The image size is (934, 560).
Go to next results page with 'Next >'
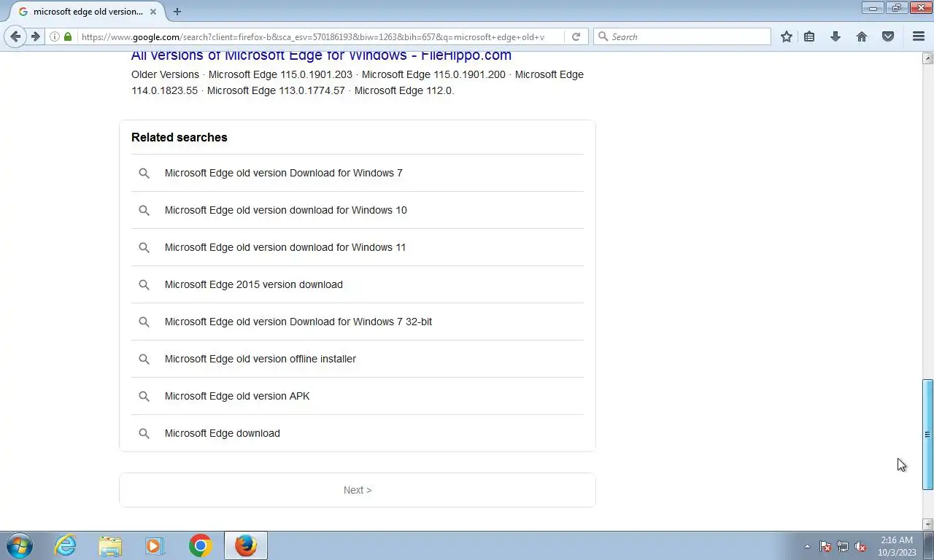[358, 490]
